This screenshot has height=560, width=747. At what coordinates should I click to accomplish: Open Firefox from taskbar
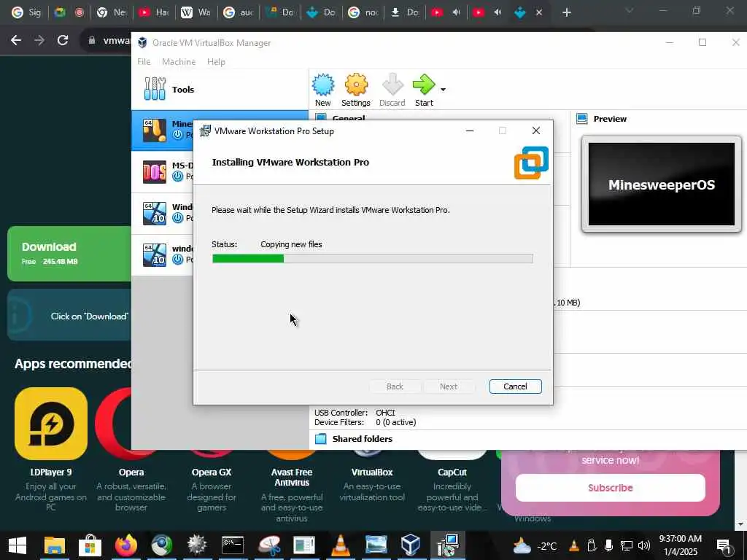click(x=125, y=545)
